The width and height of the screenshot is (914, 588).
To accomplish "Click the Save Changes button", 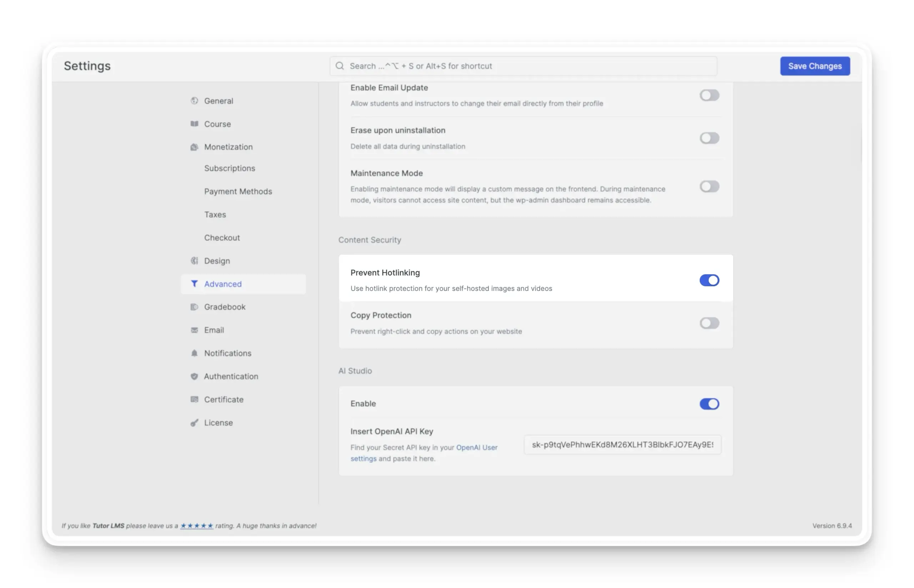I will coord(815,66).
